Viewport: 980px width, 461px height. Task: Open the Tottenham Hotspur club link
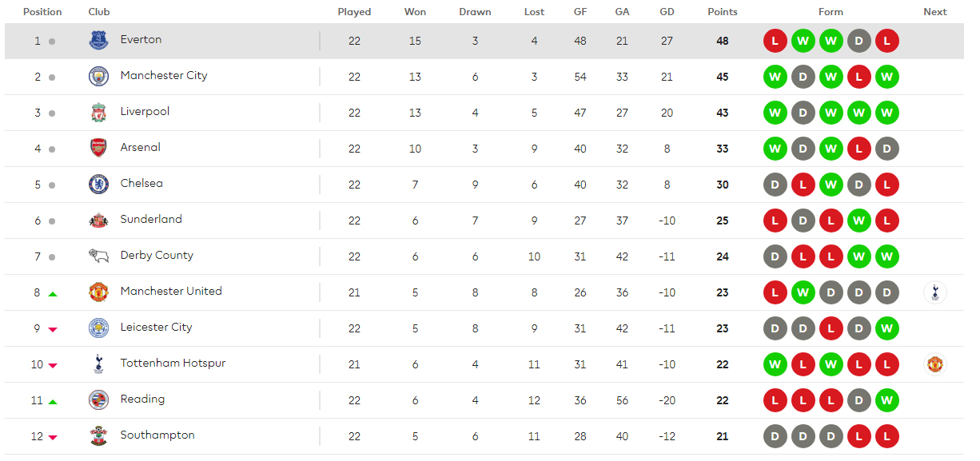coord(173,364)
